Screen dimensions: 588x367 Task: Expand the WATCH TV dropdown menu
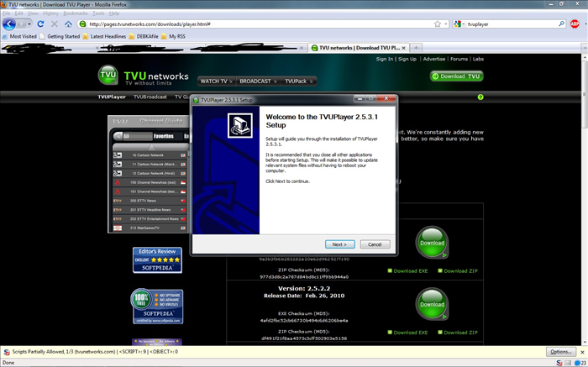[x=216, y=81]
